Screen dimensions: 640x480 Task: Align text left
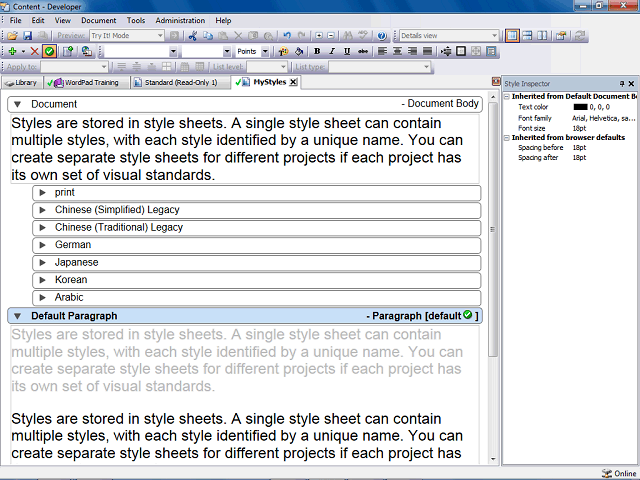click(382, 51)
